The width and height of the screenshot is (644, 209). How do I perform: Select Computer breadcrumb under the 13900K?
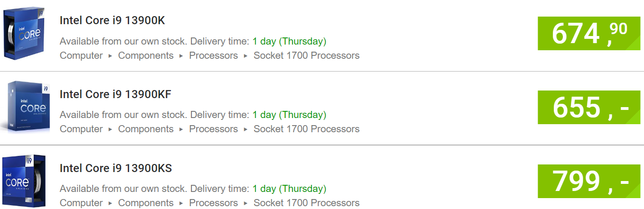[81, 55]
